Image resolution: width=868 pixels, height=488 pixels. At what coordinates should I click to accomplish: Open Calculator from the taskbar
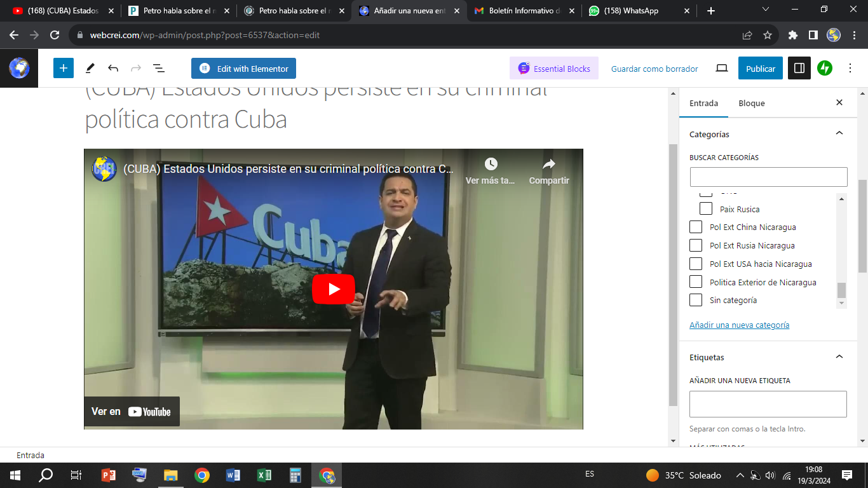click(295, 475)
